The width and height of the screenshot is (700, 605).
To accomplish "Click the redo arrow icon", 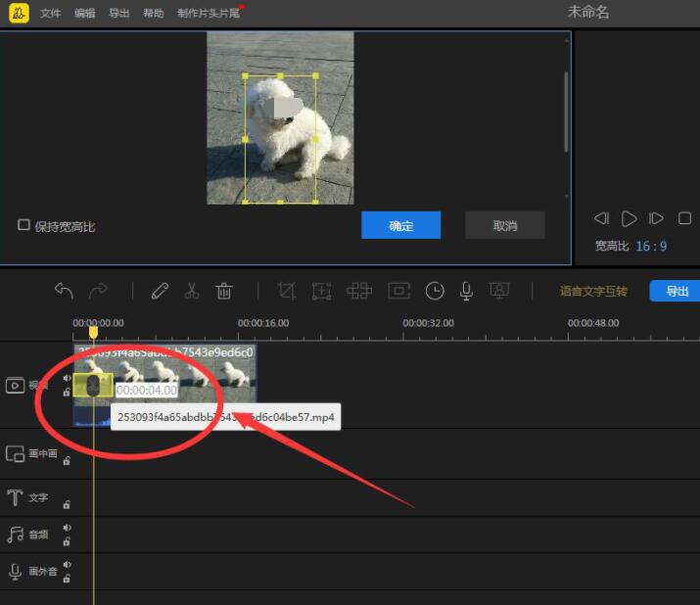I will pos(98,291).
